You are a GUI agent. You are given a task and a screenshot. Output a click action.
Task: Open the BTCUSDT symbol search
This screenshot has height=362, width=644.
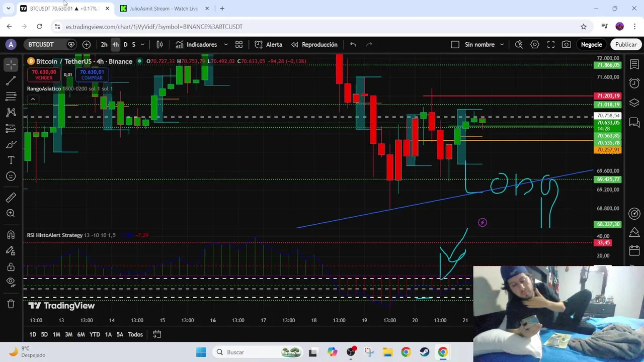click(x=41, y=45)
